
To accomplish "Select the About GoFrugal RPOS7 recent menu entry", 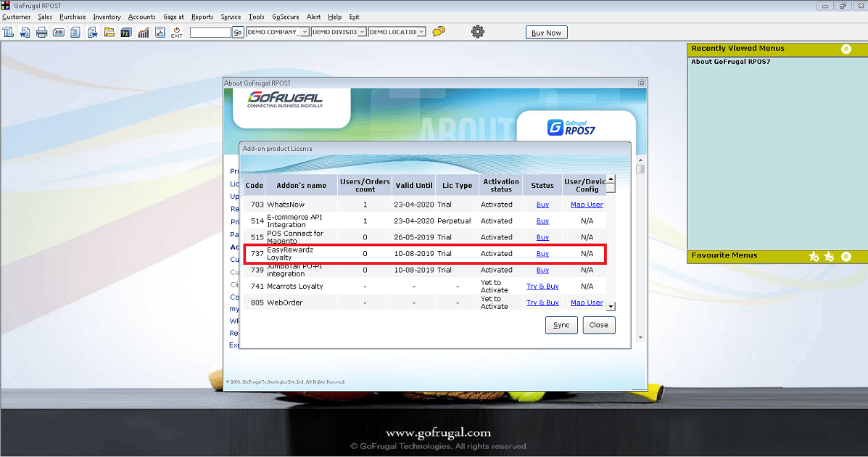I will click(730, 62).
